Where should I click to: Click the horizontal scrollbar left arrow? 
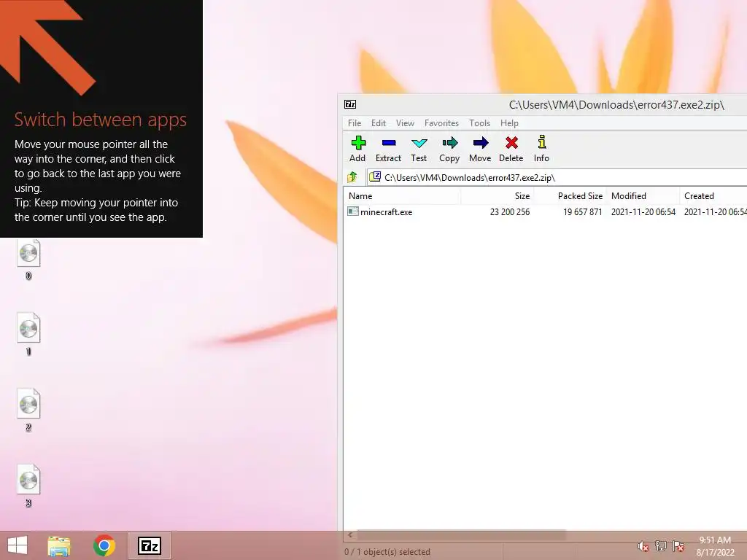pyautogui.click(x=350, y=534)
